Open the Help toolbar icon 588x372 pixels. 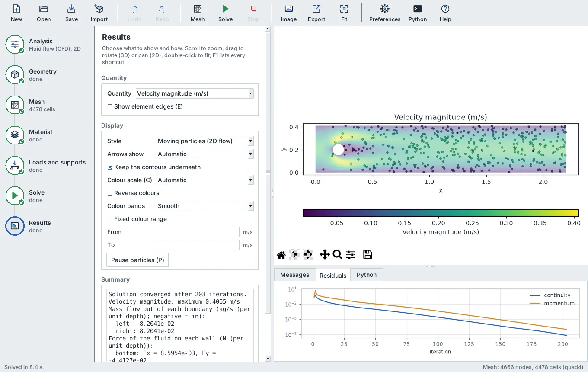click(445, 13)
